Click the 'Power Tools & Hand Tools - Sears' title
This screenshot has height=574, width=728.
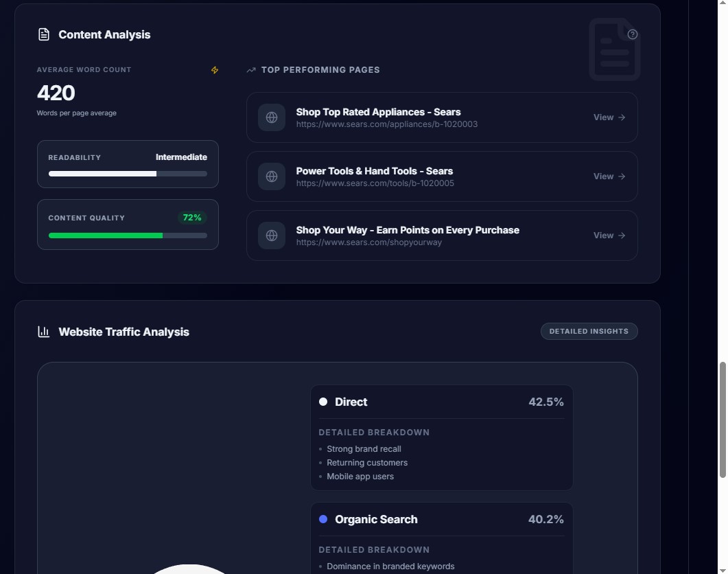(x=375, y=171)
